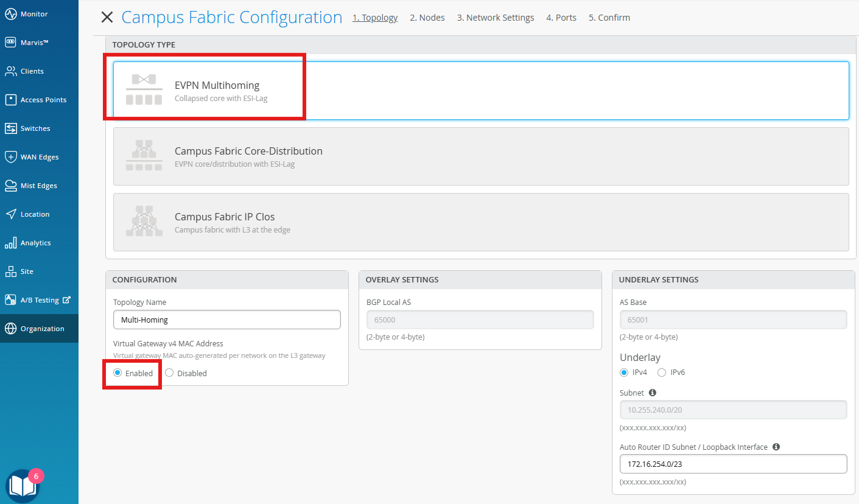Go to step 2. Nodes
859x504 pixels.
[427, 18]
